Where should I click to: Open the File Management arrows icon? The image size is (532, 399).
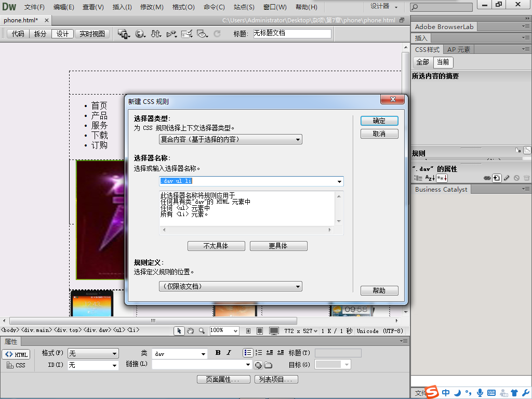point(156,34)
